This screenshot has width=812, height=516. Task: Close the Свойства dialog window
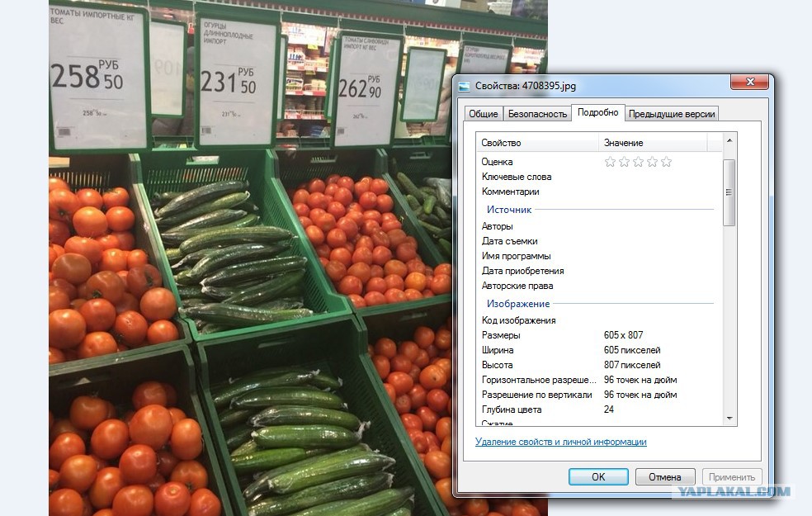[x=750, y=82]
